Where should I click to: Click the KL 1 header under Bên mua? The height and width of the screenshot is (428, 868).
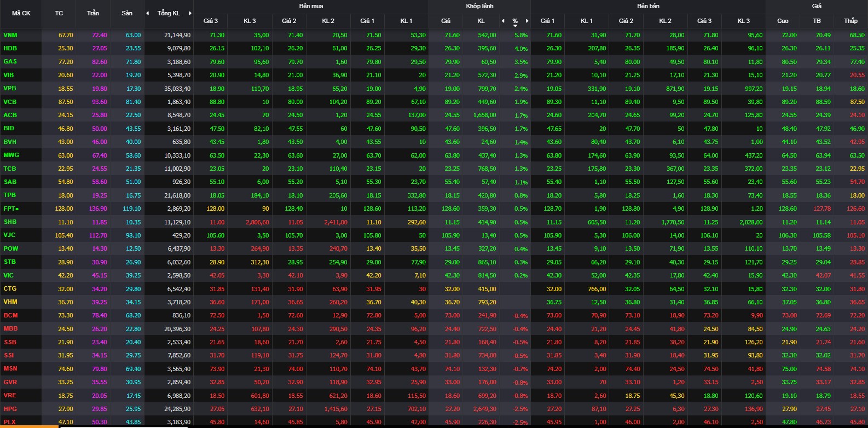406,21
